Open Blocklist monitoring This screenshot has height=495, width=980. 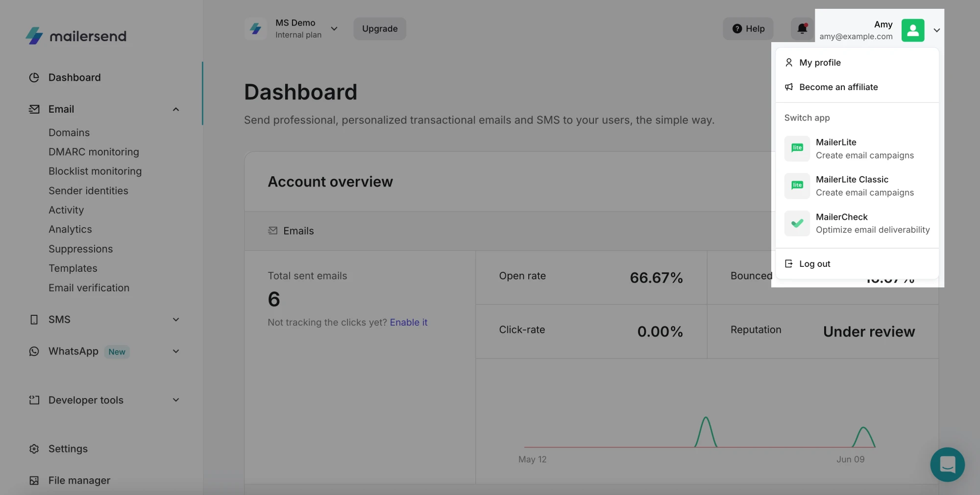point(95,171)
